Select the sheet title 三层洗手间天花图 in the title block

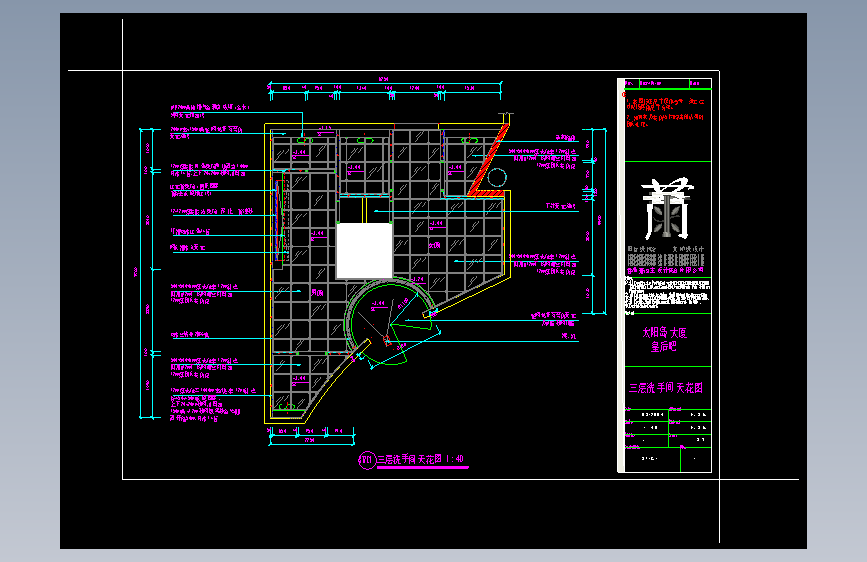point(666,388)
